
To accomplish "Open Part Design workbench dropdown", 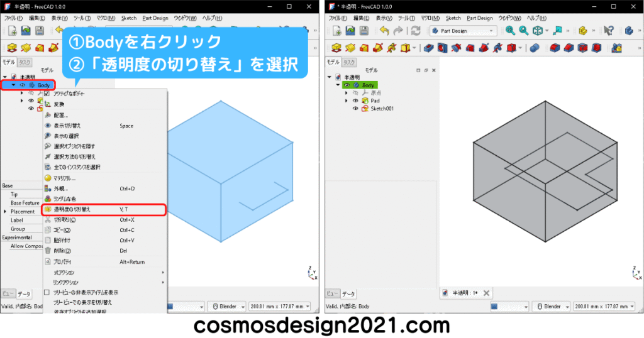I will click(464, 31).
